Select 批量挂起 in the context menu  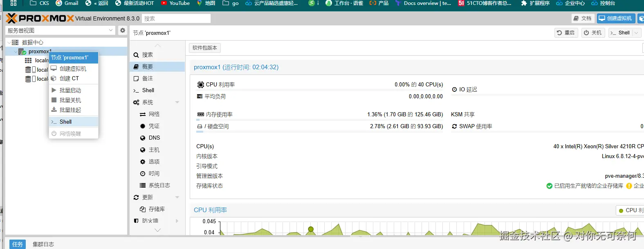74,110
